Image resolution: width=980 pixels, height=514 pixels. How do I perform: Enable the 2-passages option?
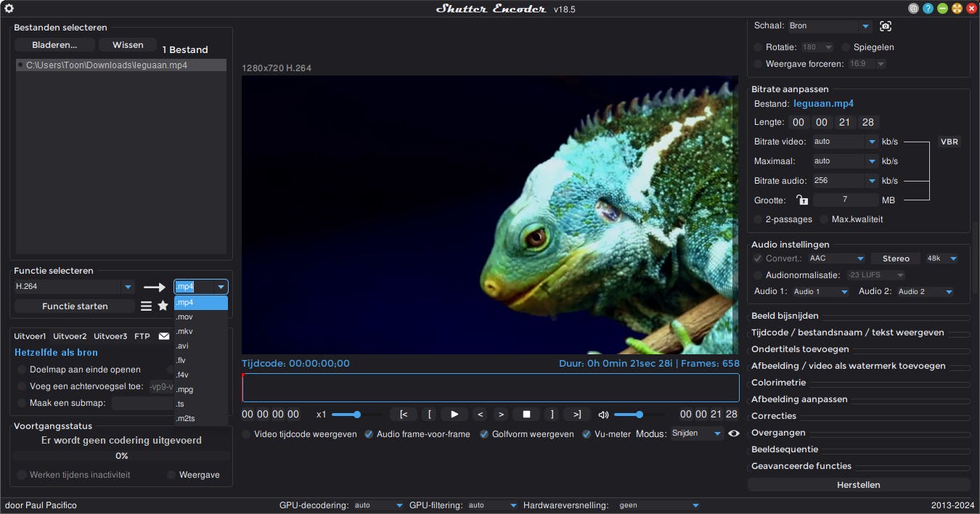[759, 219]
